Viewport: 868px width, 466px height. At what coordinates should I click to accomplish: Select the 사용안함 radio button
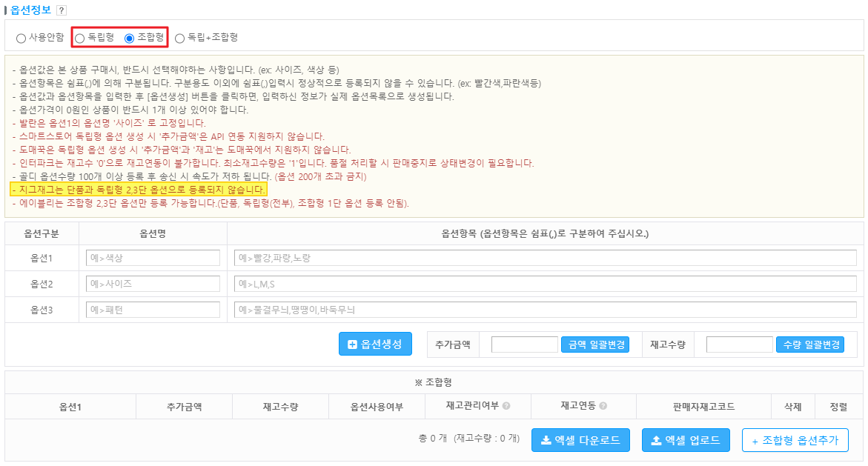click(21, 38)
